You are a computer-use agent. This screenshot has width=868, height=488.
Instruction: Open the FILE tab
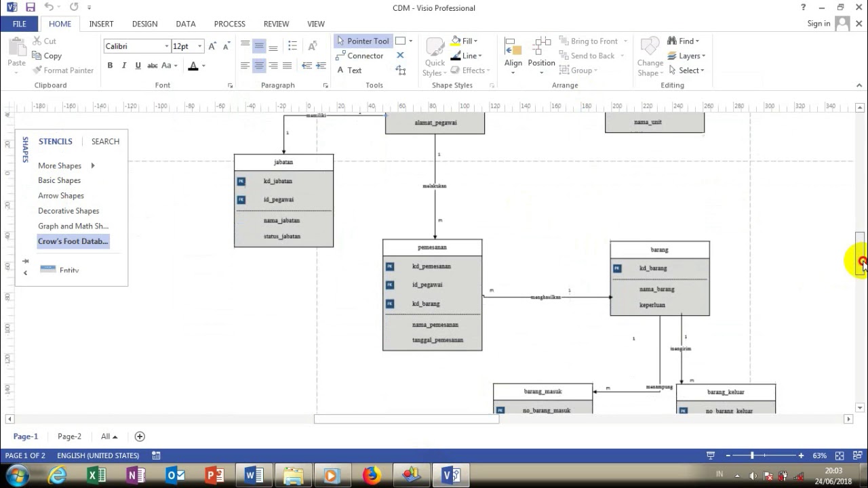[20, 24]
